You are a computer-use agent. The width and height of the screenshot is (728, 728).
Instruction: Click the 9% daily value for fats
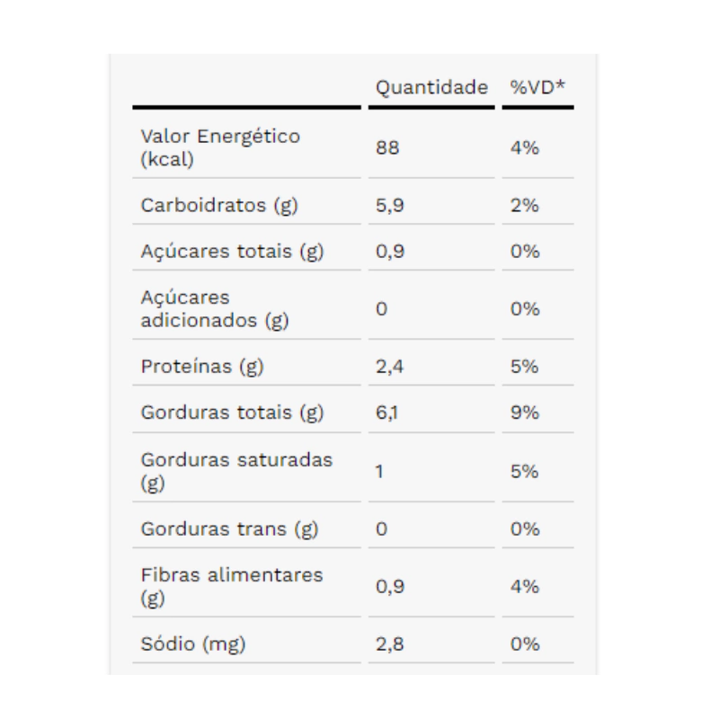click(525, 413)
